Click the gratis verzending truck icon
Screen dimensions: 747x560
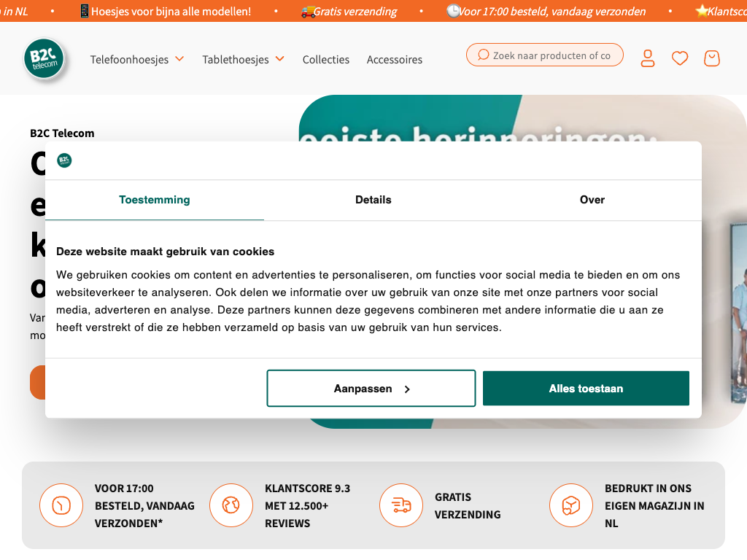pyautogui.click(x=401, y=505)
